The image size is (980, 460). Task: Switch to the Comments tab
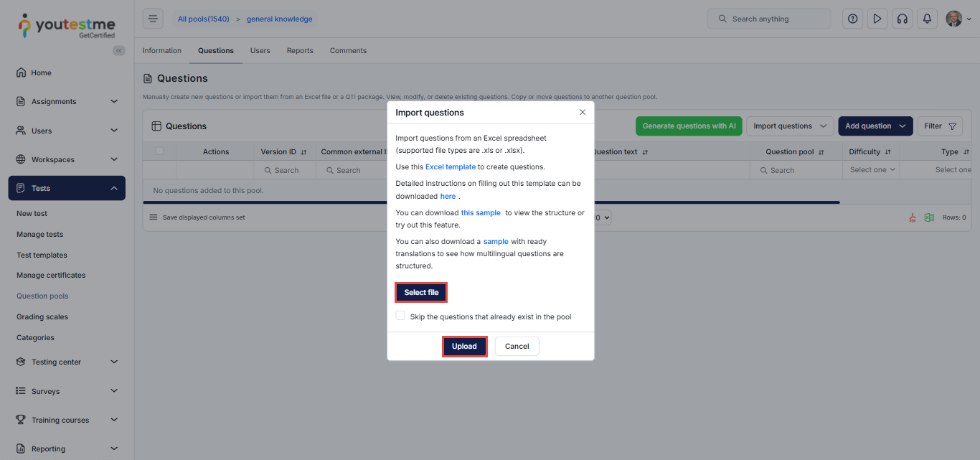348,51
